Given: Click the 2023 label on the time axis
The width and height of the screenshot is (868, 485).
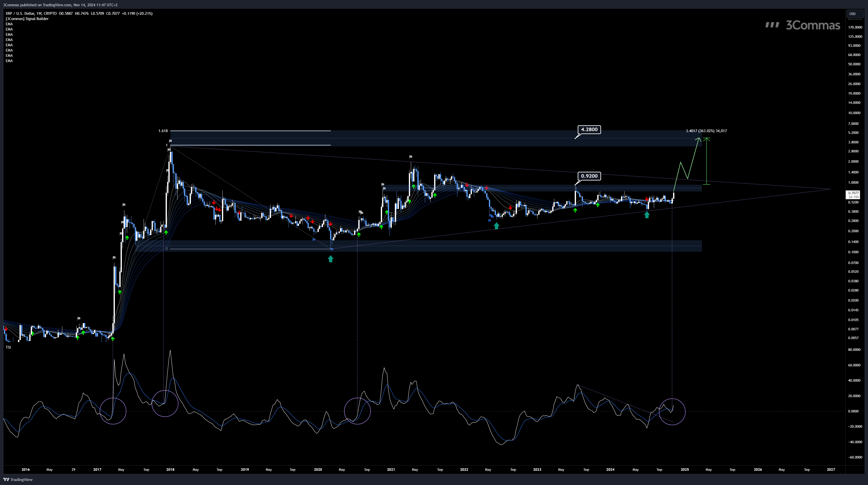Looking at the screenshot, I should (x=537, y=469).
